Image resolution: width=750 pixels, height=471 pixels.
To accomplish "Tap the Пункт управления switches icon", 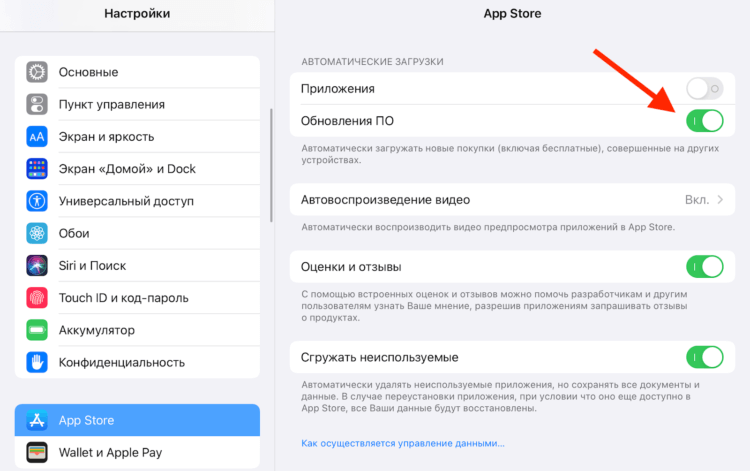I will (x=37, y=104).
